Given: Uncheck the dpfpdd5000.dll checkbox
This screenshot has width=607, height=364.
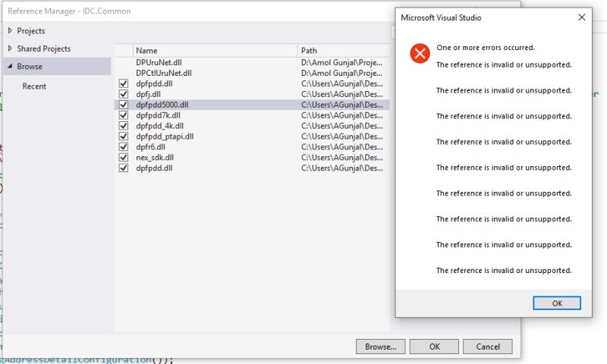Looking at the screenshot, I should (x=124, y=105).
